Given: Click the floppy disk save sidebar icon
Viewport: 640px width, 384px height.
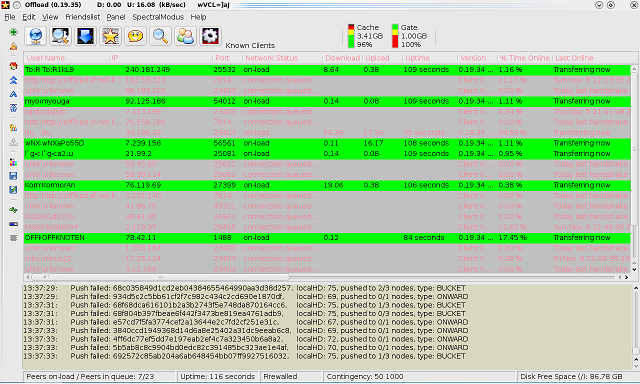Looking at the screenshot, I should click(13, 176).
